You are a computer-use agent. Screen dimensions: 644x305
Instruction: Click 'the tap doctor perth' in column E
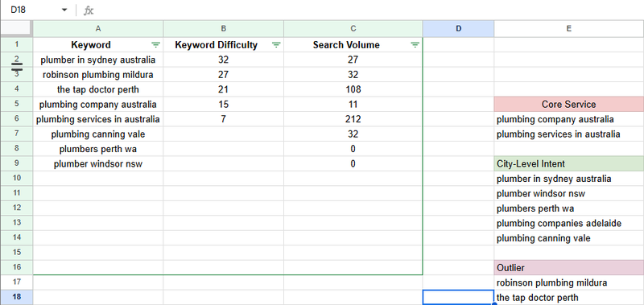pyautogui.click(x=569, y=297)
